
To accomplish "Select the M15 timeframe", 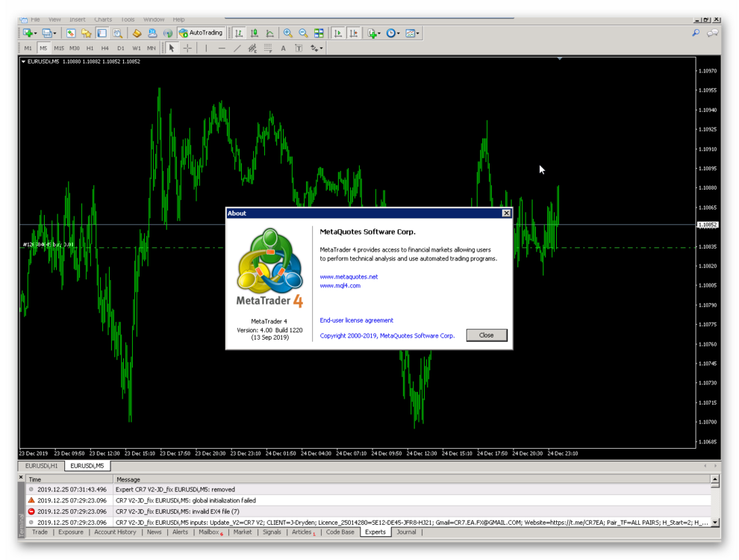I will (x=59, y=48).
